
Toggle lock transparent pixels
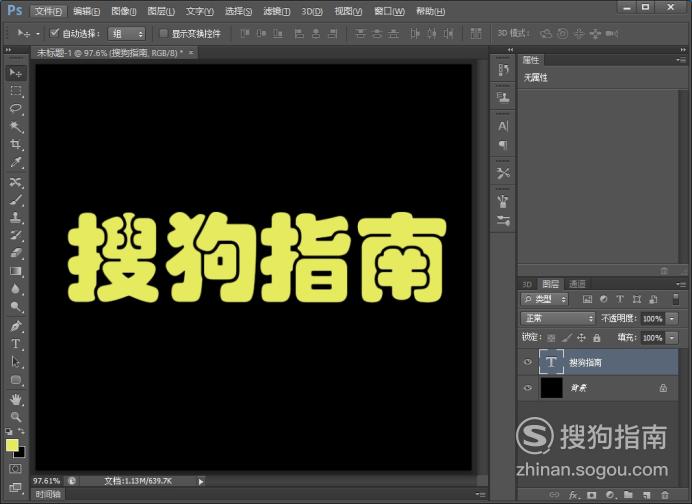coord(551,338)
